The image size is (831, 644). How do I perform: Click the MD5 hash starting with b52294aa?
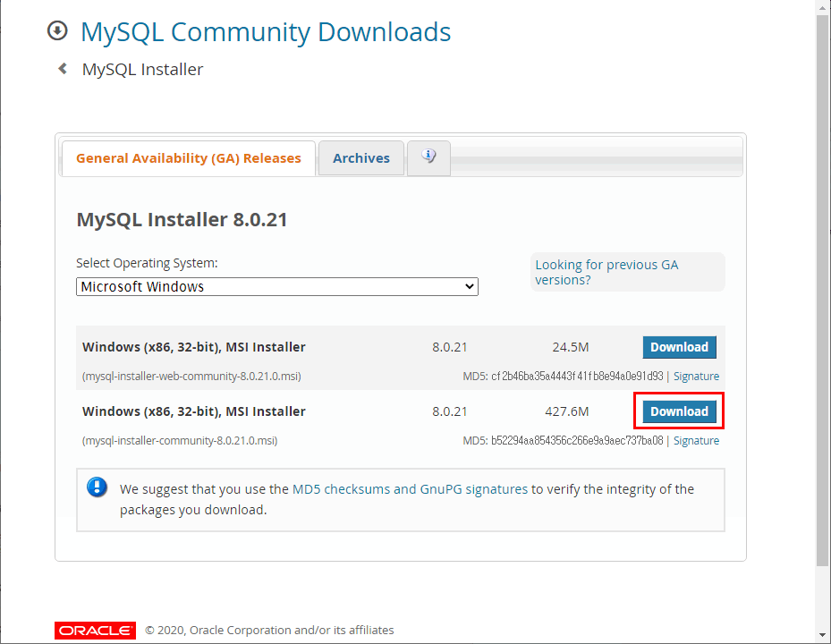[577, 440]
